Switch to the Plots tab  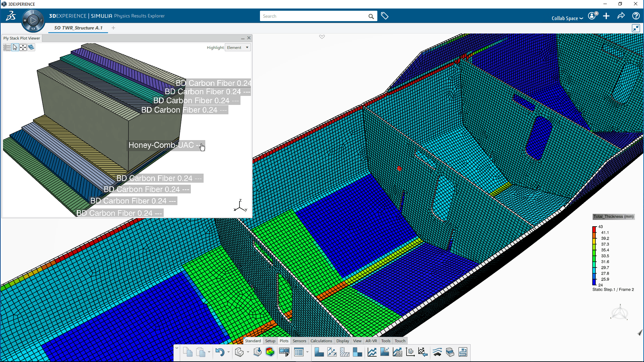(x=284, y=341)
